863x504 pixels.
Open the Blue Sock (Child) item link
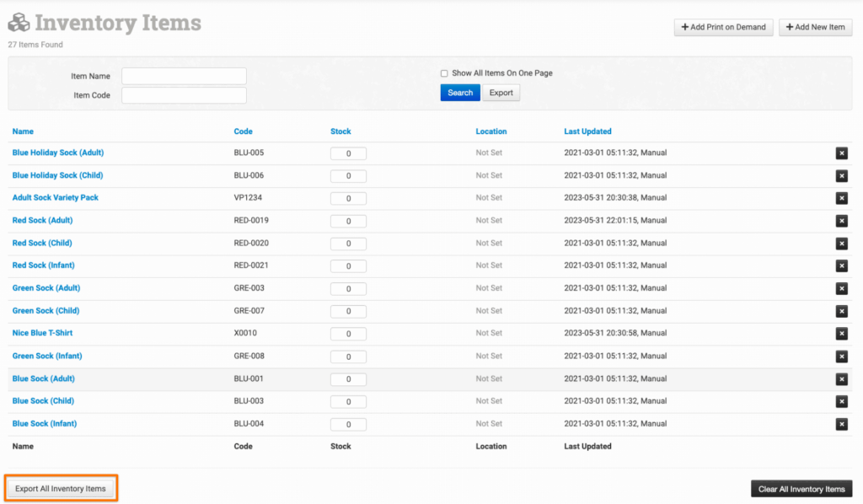coord(43,401)
